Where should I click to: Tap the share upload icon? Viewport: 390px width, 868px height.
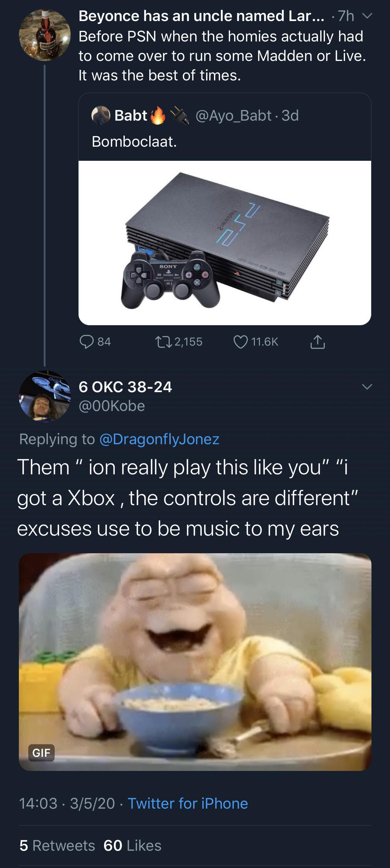pyautogui.click(x=317, y=341)
